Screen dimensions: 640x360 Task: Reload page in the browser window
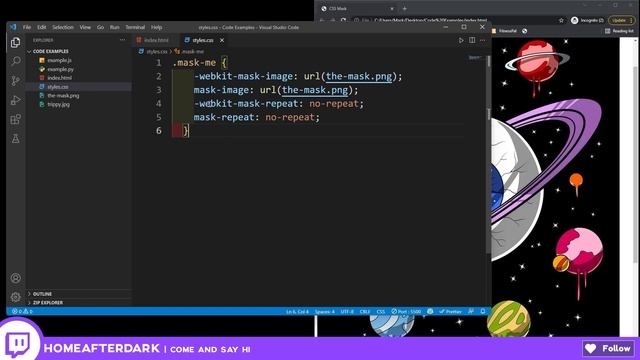(344, 20)
